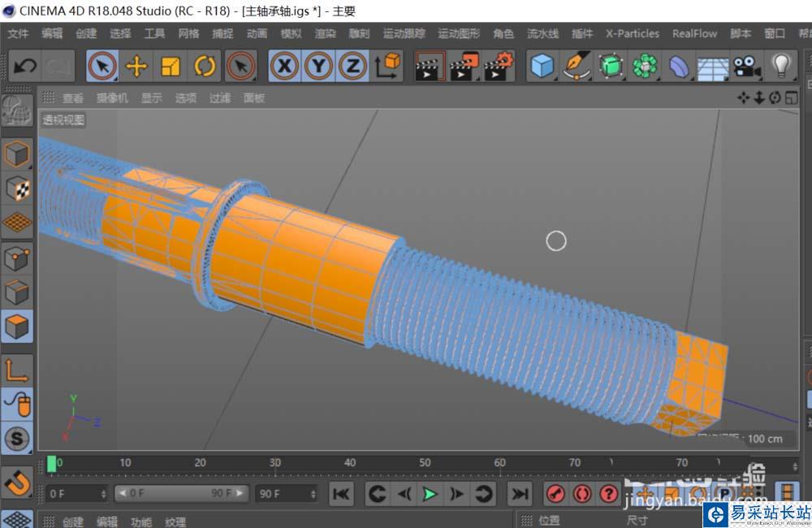This screenshot has width=812, height=528.
Task: Open the X-Particles menu
Action: click(633, 33)
